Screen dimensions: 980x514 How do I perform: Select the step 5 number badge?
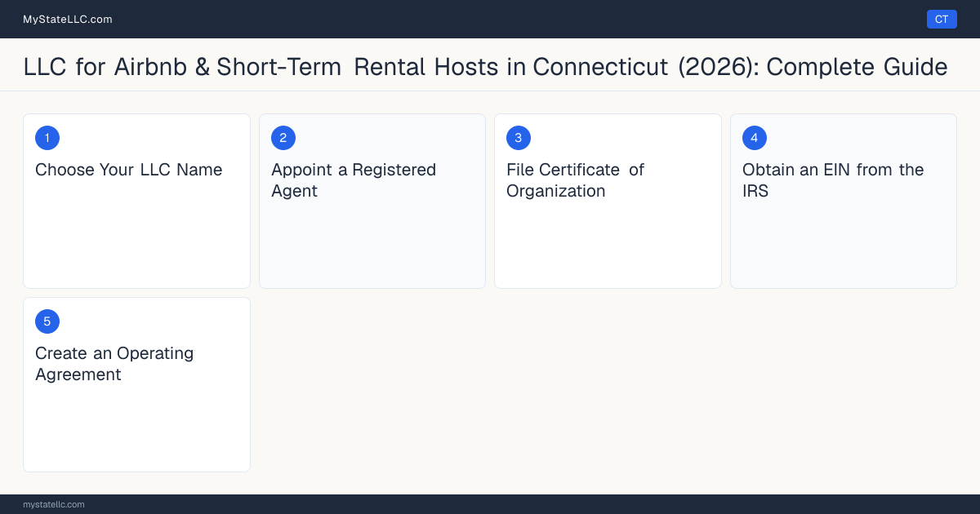pos(47,321)
